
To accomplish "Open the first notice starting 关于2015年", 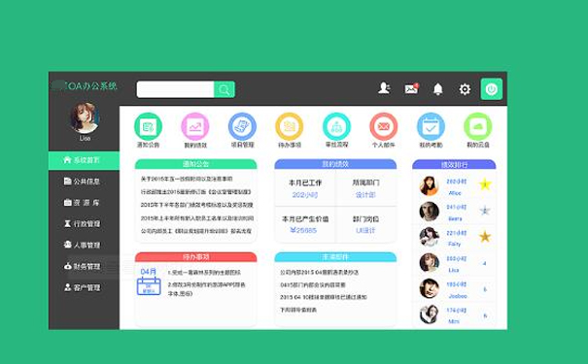I will pos(187,179).
